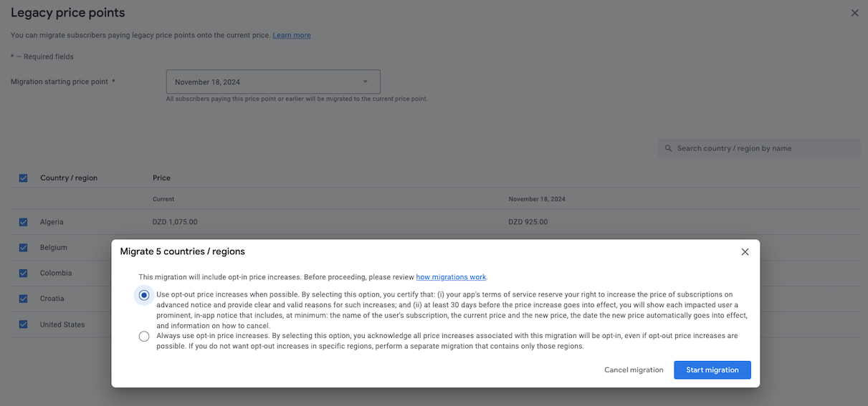Select Always use opt-in price increases
Viewport: 868px width, 406px height.
coord(144,336)
